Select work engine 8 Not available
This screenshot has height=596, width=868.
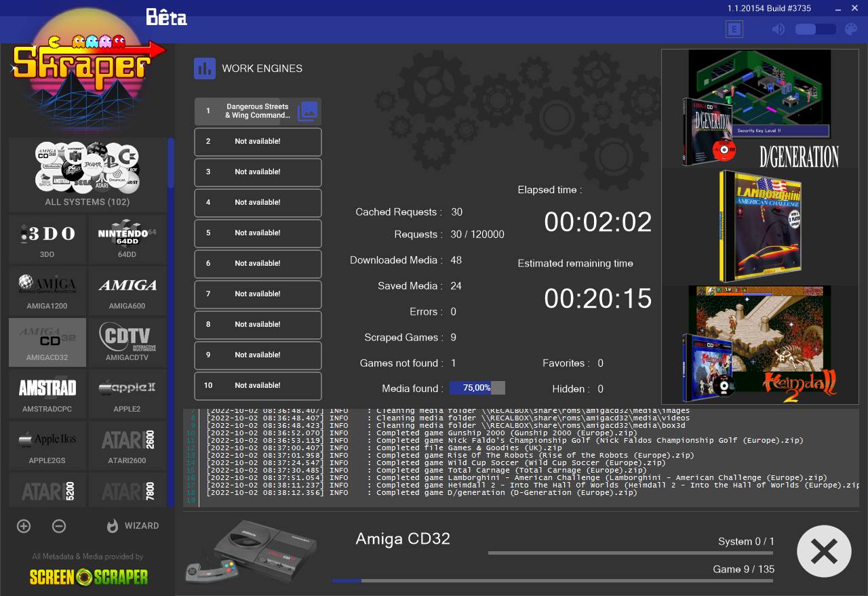[x=258, y=325]
